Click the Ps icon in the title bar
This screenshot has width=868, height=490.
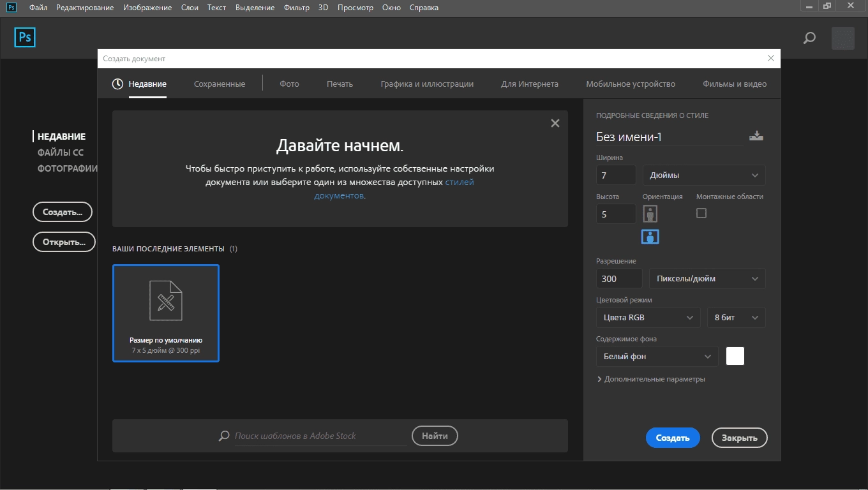(x=11, y=7)
